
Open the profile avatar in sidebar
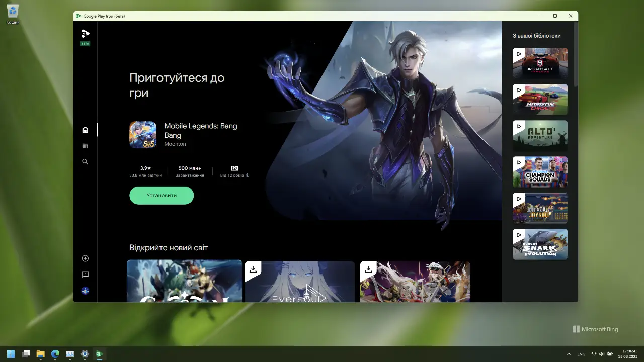pyautogui.click(x=85, y=291)
